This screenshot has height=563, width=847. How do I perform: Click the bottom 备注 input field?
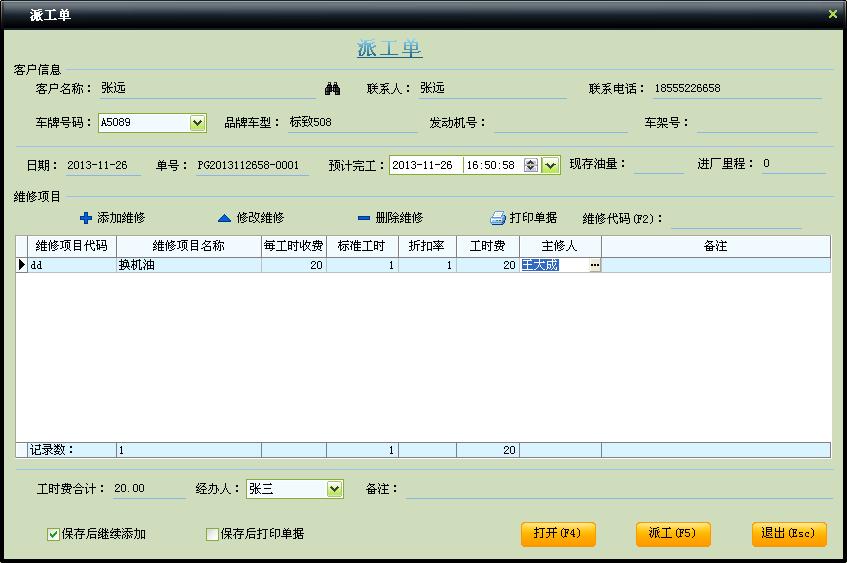pos(619,490)
